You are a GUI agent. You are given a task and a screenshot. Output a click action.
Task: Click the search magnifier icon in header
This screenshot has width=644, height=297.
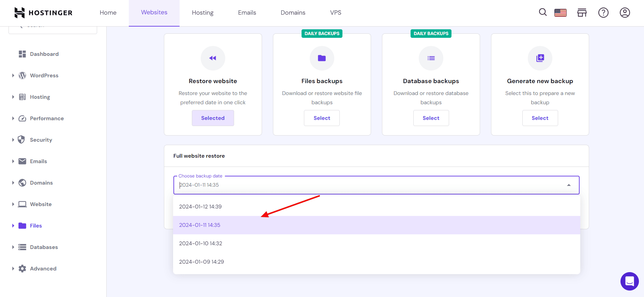542,13
